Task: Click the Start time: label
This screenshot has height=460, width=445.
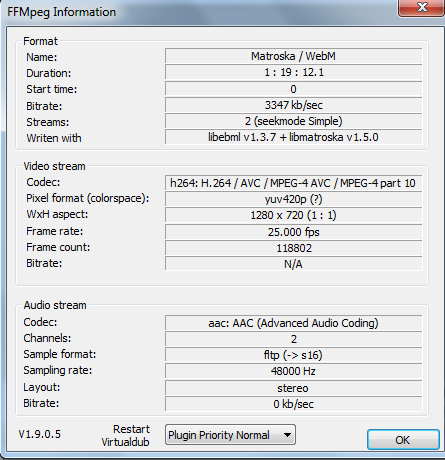Action: [x=52, y=89]
